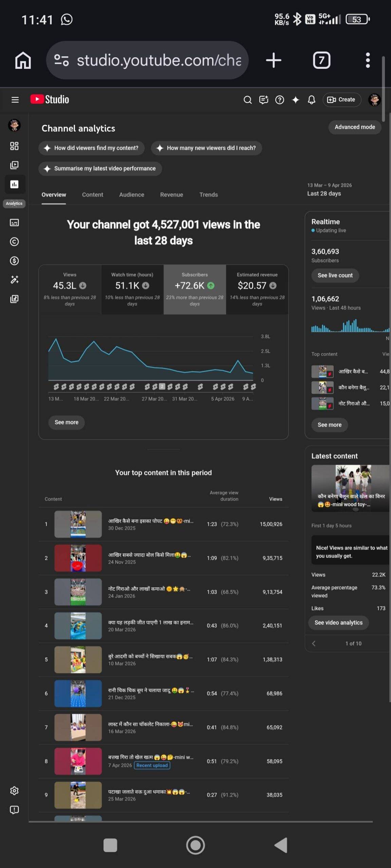Open the notifications bell
The height and width of the screenshot is (868, 391).
pos(311,100)
